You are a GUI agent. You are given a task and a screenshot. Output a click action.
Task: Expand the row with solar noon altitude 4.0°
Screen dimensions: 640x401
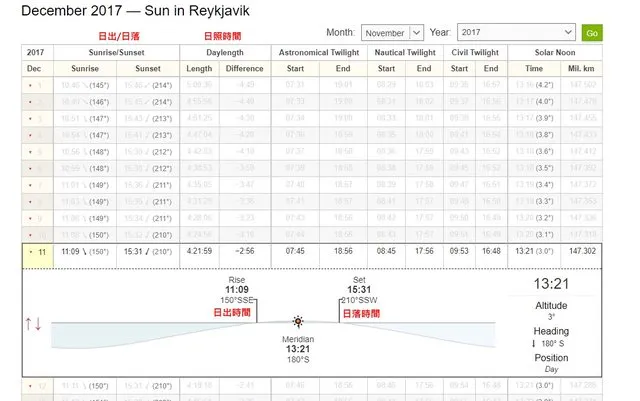[x=30, y=102]
